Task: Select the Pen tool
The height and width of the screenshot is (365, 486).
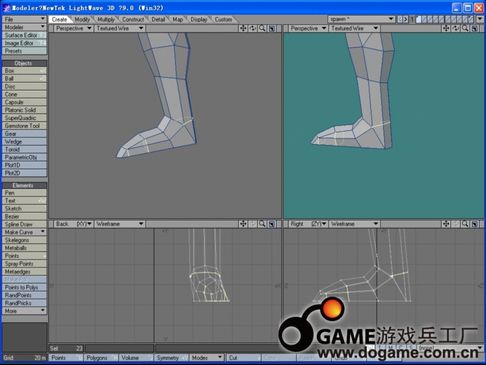Action: (24, 193)
